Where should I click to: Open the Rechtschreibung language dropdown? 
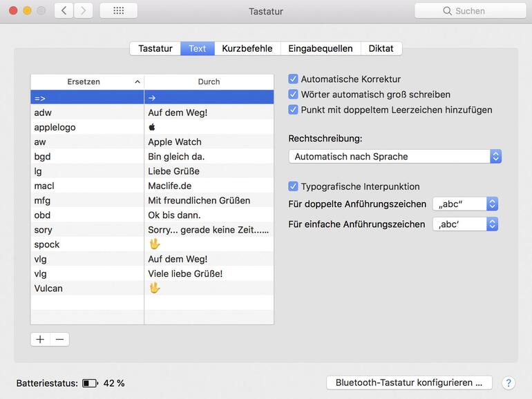pyautogui.click(x=395, y=157)
